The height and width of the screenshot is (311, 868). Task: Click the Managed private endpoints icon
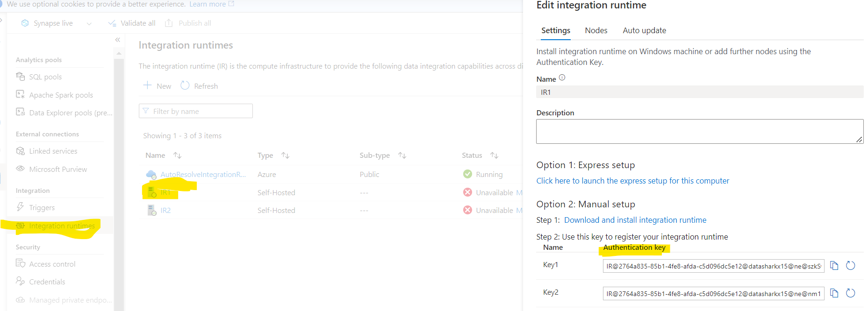click(x=21, y=299)
